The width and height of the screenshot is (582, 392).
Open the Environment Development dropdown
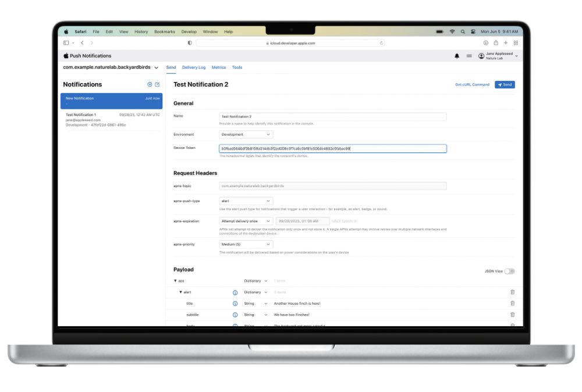pos(246,134)
